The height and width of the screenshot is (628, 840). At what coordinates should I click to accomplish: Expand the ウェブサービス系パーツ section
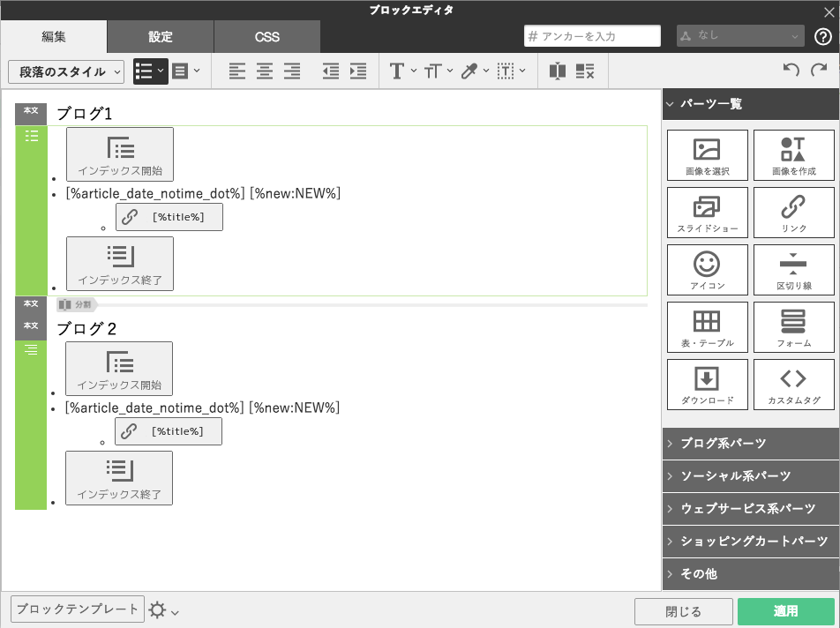tap(751, 509)
